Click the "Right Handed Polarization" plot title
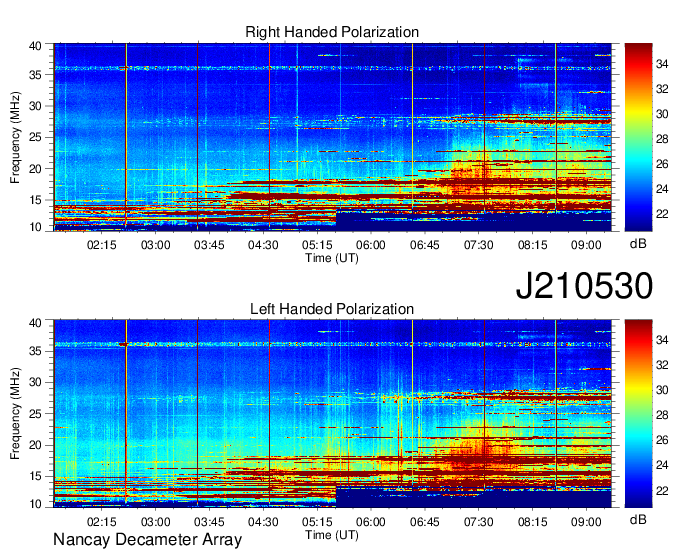680x552 pixels. [332, 32]
